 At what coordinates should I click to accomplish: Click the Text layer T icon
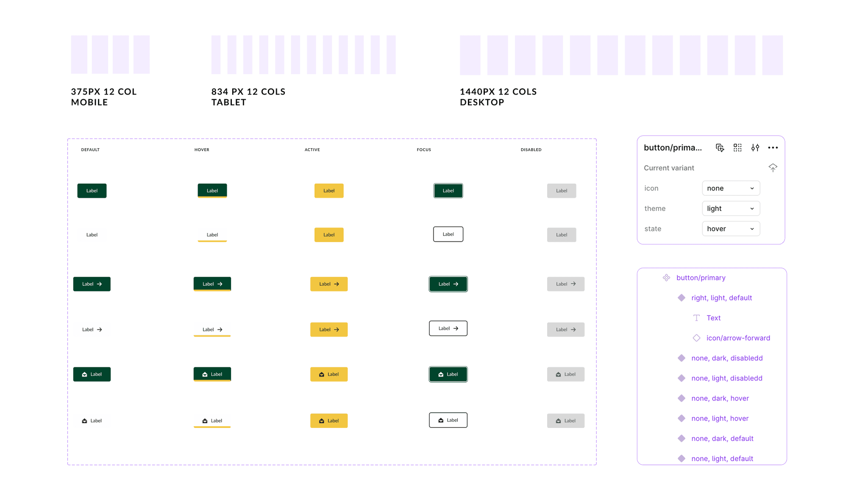(696, 318)
